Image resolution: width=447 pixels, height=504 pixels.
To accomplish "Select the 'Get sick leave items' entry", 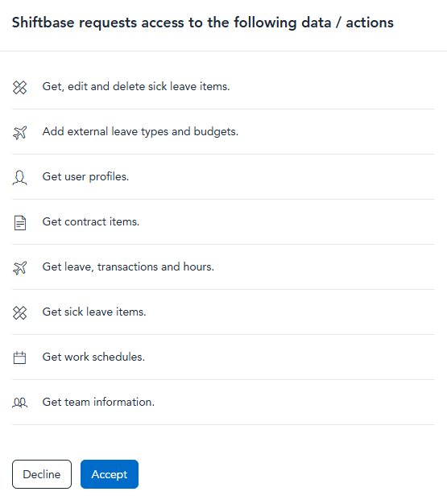I will pyautogui.click(x=94, y=312).
